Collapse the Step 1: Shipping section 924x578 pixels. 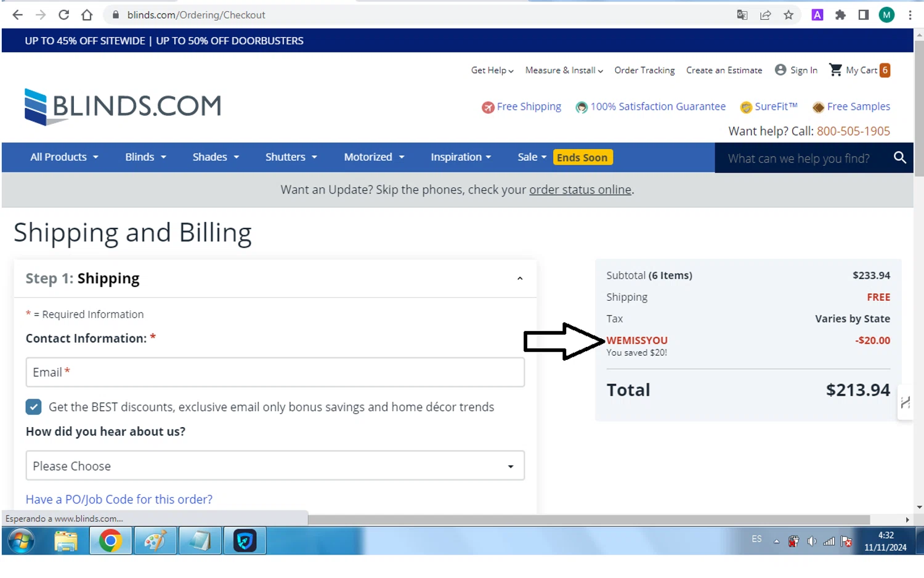(x=520, y=279)
